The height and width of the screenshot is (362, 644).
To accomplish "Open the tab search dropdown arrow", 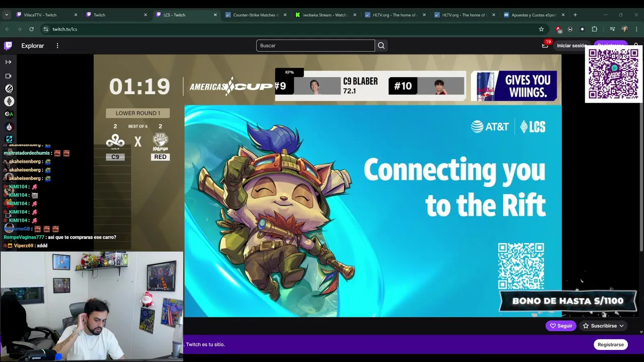I will point(7,15).
